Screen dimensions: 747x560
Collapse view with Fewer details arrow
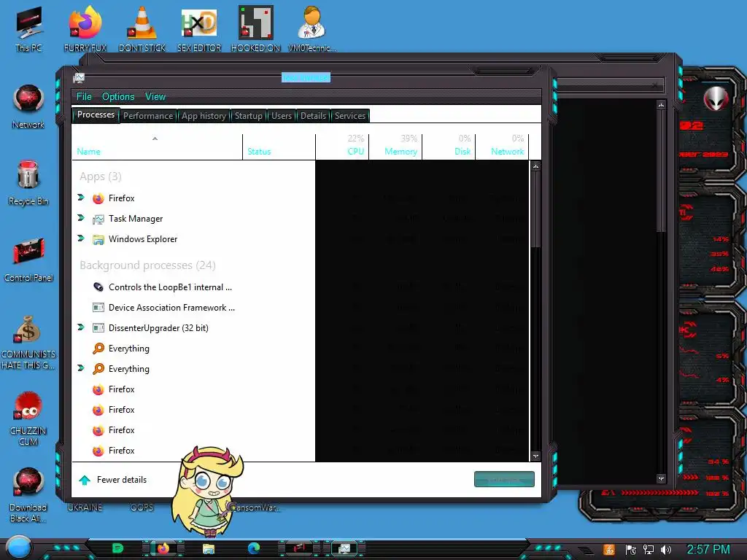(x=85, y=480)
